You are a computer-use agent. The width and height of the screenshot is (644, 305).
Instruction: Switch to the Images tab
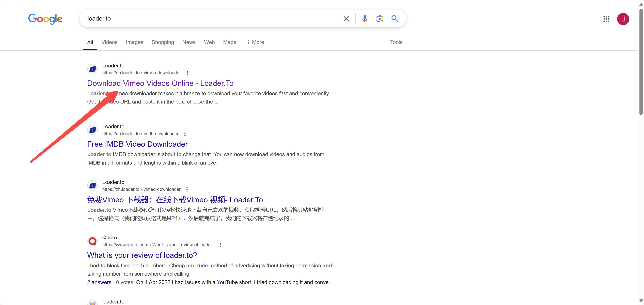click(134, 42)
